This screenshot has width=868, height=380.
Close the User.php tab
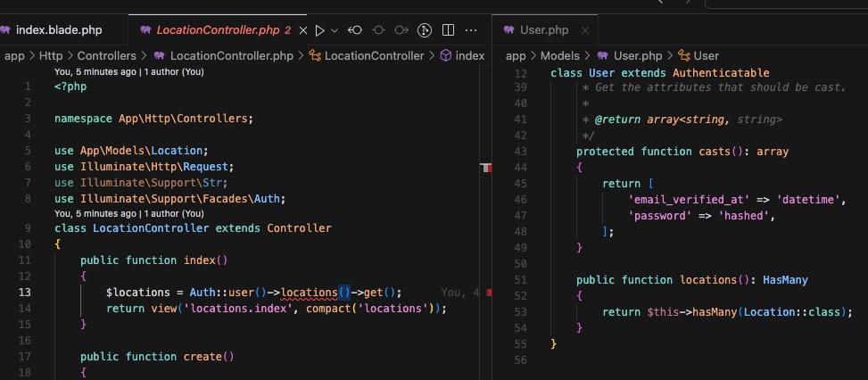[586, 31]
